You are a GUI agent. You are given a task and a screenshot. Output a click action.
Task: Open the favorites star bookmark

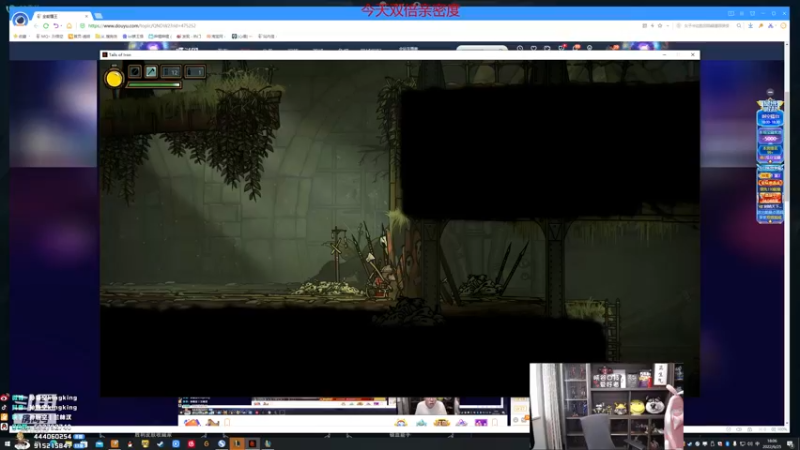point(20,36)
